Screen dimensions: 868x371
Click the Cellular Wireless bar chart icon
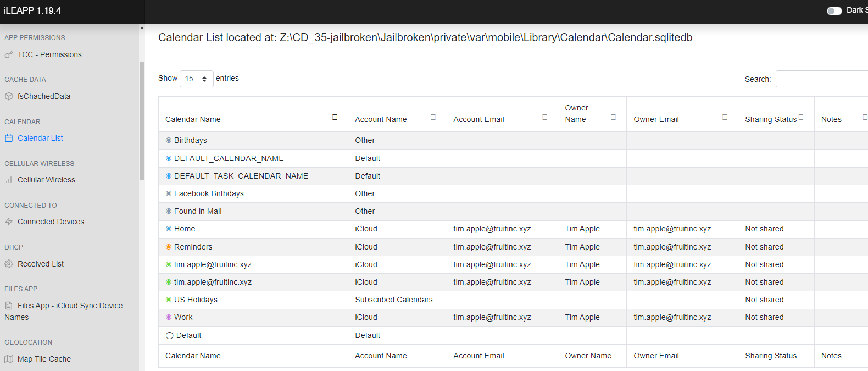coord(9,180)
